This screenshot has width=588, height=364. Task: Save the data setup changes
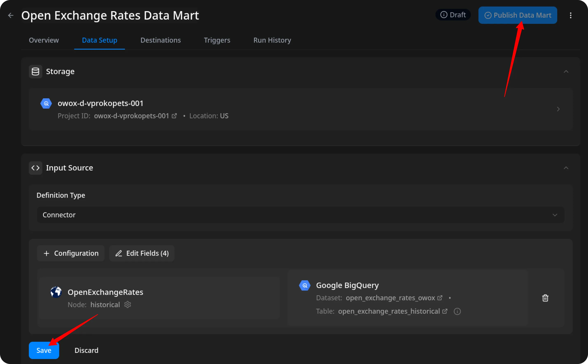click(44, 350)
